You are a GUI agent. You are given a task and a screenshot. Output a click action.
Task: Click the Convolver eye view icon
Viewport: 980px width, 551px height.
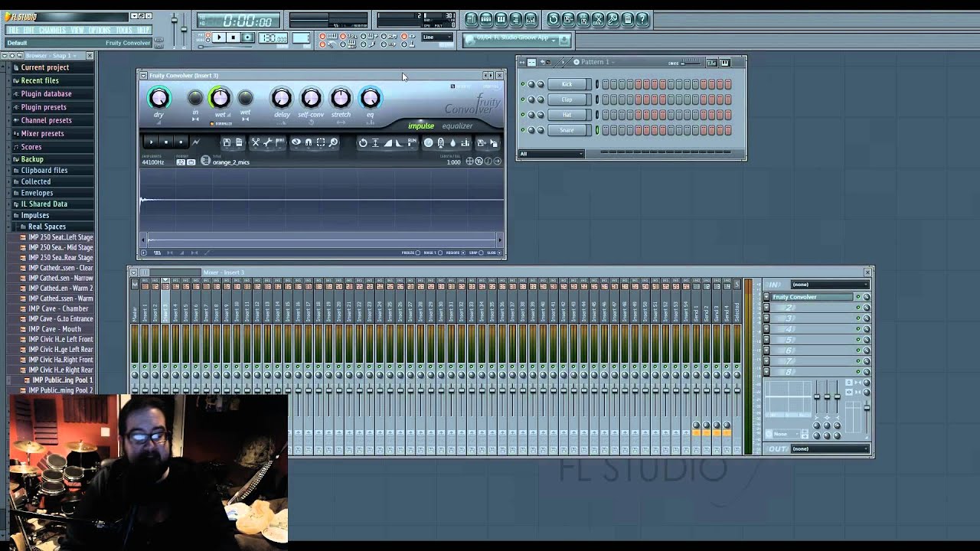coord(296,142)
